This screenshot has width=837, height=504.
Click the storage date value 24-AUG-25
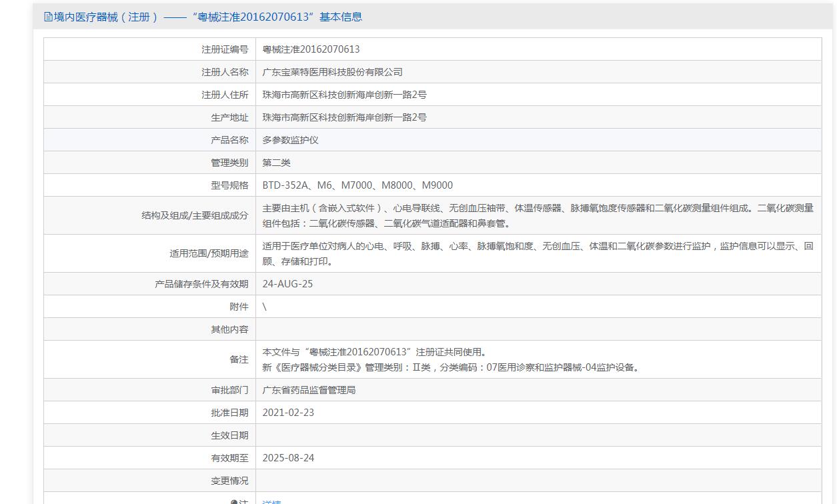tap(287, 284)
